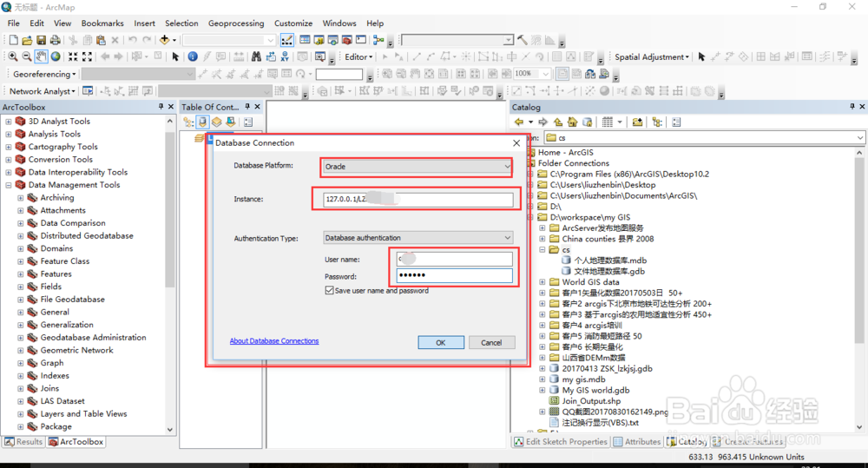Screen dimensions: 868x468
Task: Click Connect To Folder icon in Catalog
Action: click(x=637, y=122)
